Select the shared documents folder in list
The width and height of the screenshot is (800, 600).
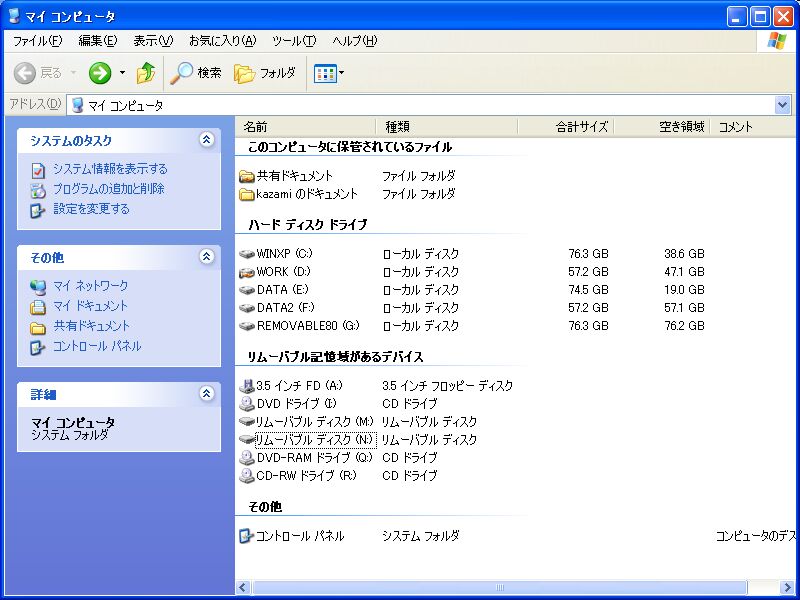(x=248, y=176)
